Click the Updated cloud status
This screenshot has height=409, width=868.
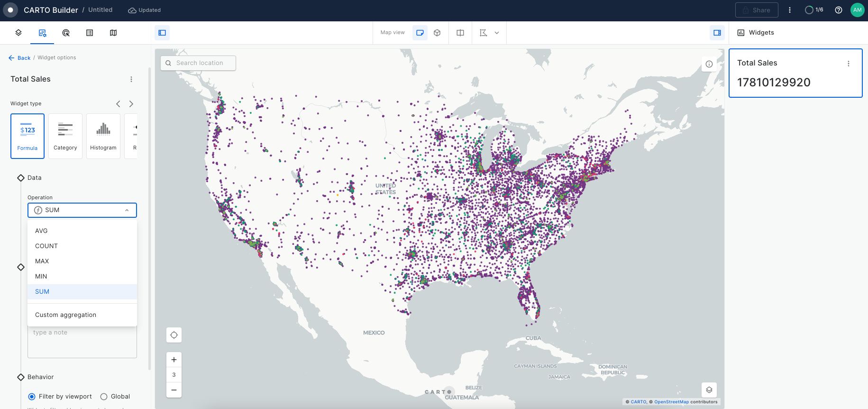(x=145, y=10)
